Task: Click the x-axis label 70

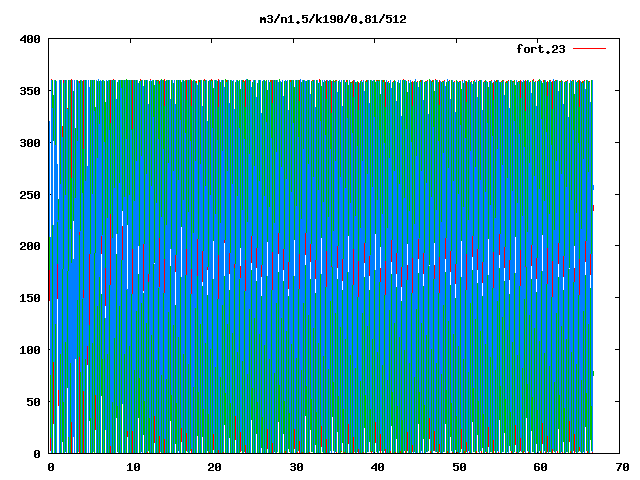Action: (x=622, y=467)
